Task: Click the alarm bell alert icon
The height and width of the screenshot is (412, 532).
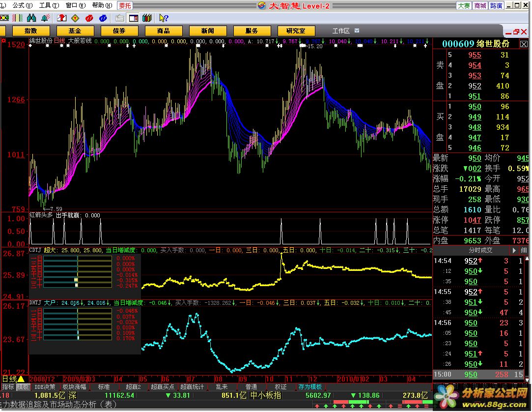Action: 45,18
